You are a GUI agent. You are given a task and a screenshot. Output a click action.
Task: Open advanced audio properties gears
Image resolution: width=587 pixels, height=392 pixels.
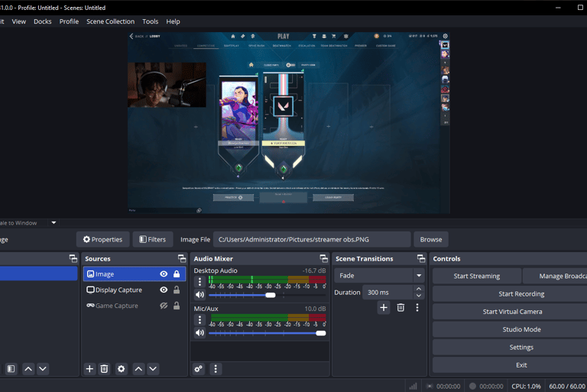coord(199,369)
